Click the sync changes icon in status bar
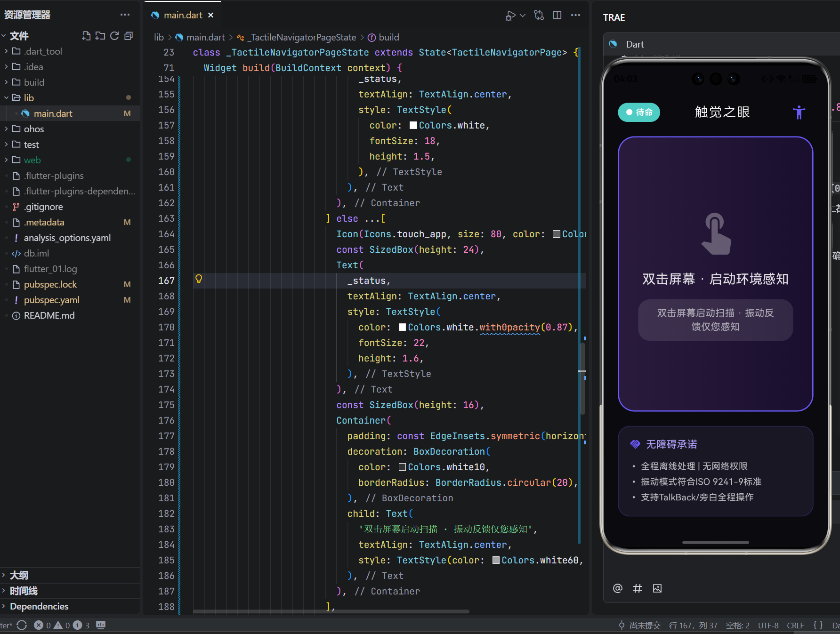 (22, 625)
